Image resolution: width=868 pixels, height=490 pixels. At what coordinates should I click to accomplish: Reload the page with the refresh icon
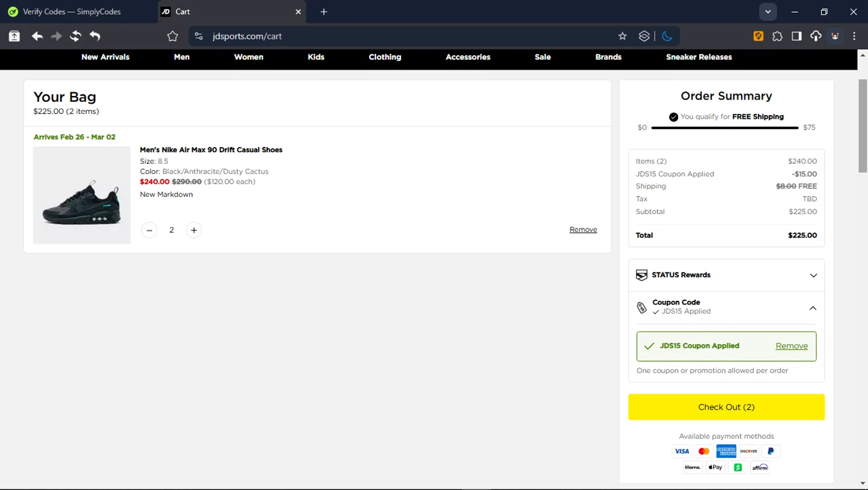(75, 36)
